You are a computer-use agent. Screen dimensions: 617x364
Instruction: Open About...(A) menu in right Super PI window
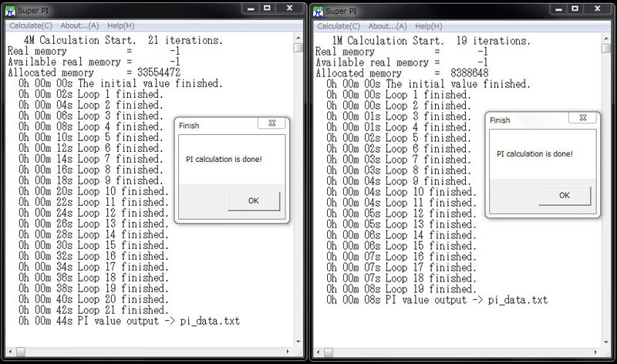pyautogui.click(x=388, y=26)
